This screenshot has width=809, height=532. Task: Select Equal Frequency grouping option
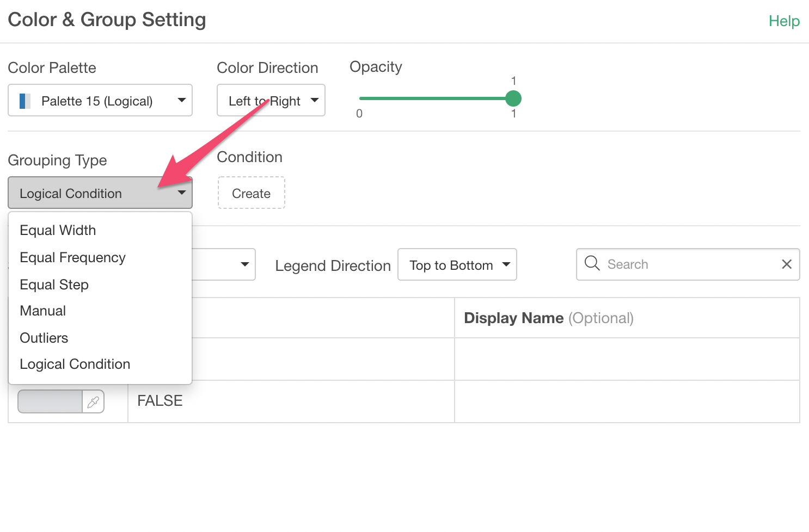72,258
